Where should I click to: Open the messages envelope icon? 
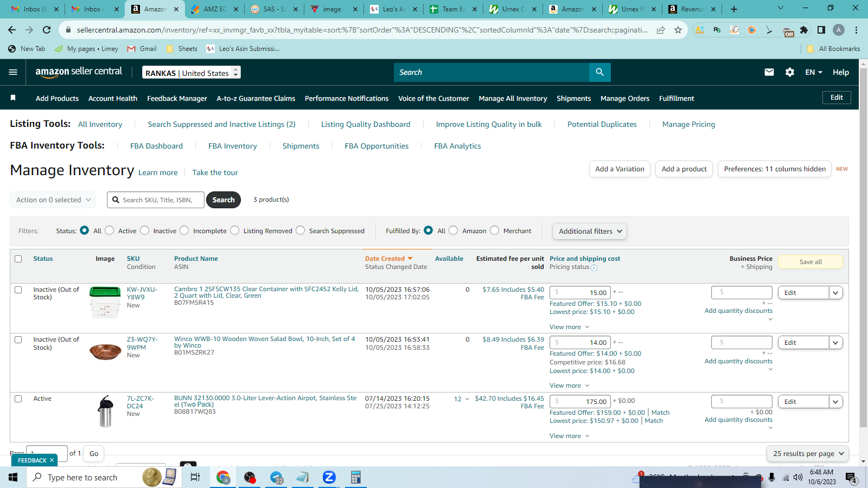(769, 72)
